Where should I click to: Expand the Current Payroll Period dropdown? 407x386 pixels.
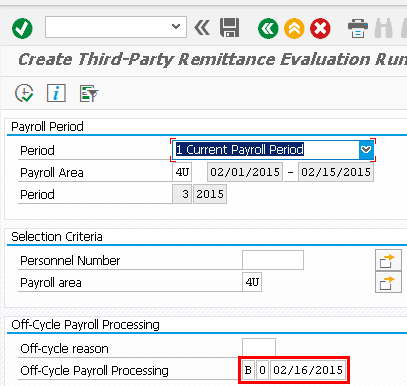(366, 150)
